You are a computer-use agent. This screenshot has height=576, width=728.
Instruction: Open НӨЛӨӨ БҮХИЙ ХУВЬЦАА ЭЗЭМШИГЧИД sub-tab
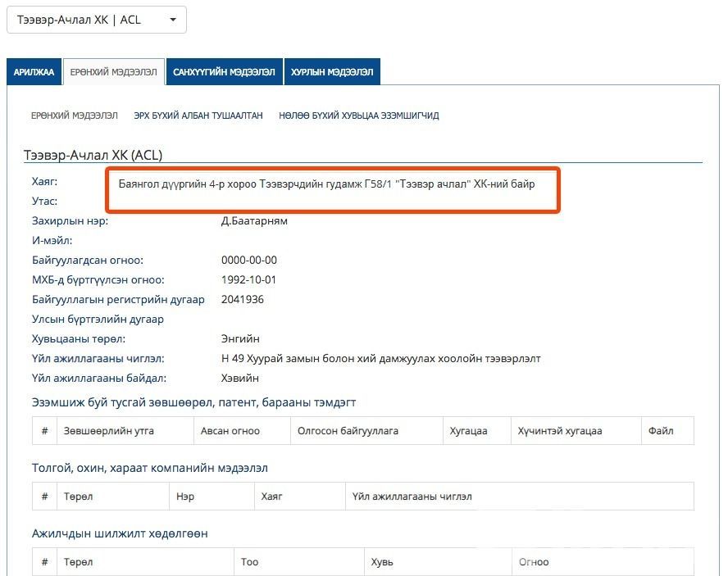359,116
